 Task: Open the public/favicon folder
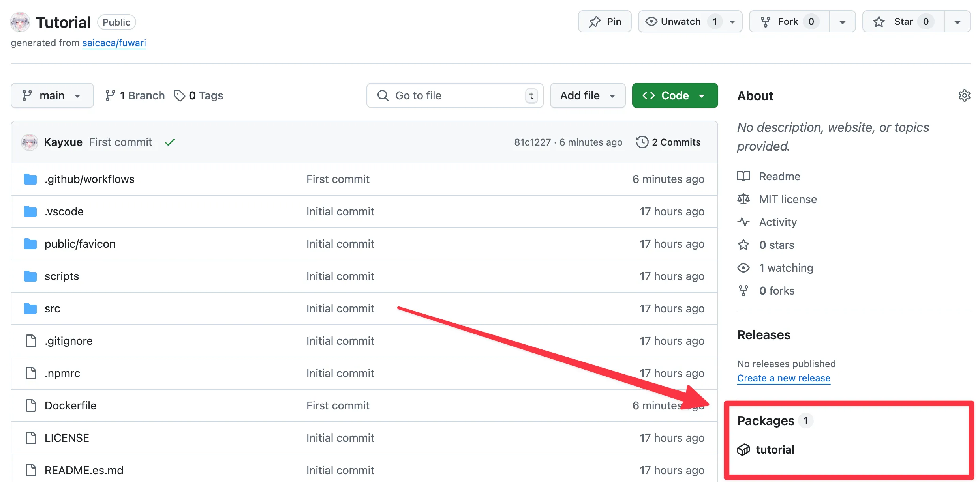pyautogui.click(x=80, y=244)
